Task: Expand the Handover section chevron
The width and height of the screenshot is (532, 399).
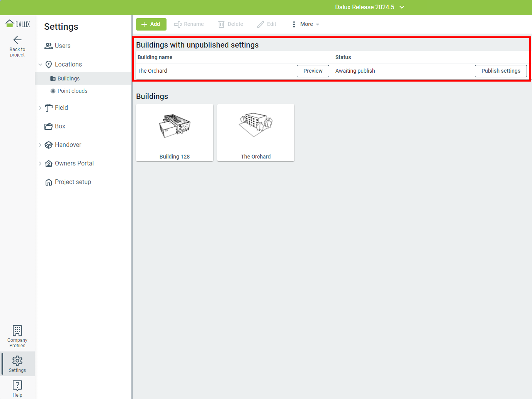Action: coord(40,145)
